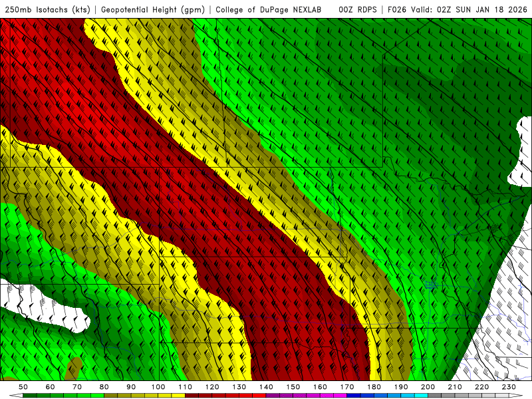The width and height of the screenshot is (532, 399).
Task: Select the olive swatch starting at 80 knots
Action: point(110,396)
